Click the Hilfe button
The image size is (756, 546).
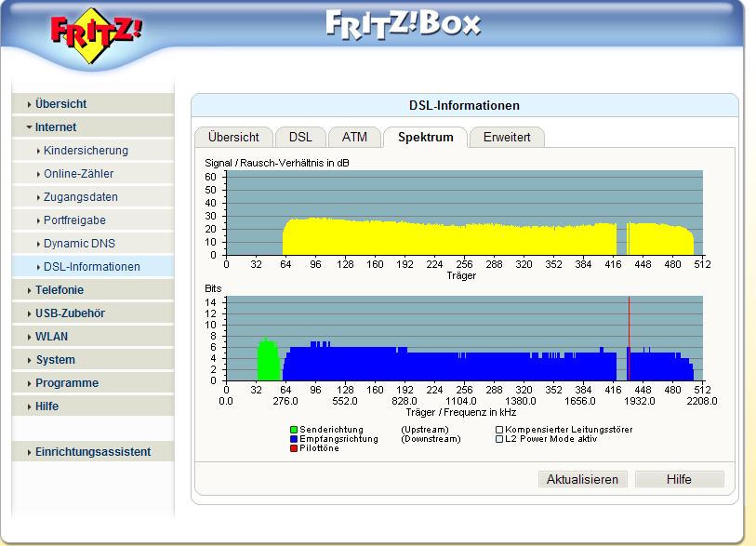tap(680, 479)
